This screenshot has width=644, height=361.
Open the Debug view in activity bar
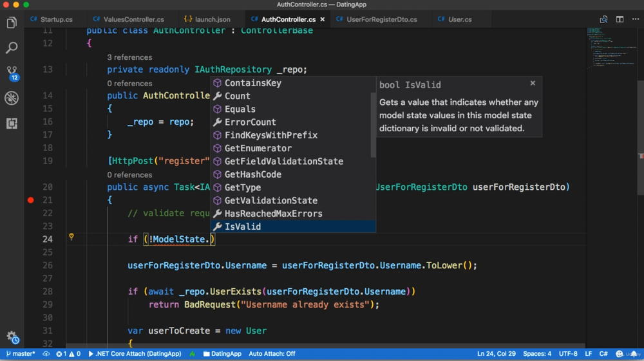[x=12, y=98]
